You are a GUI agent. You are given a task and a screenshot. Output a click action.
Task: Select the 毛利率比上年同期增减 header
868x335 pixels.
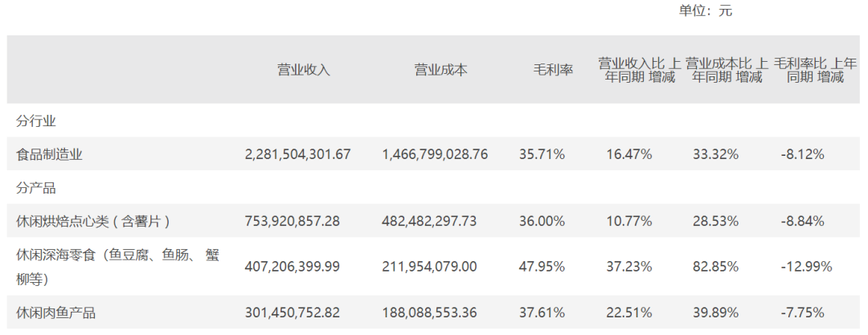point(814,70)
